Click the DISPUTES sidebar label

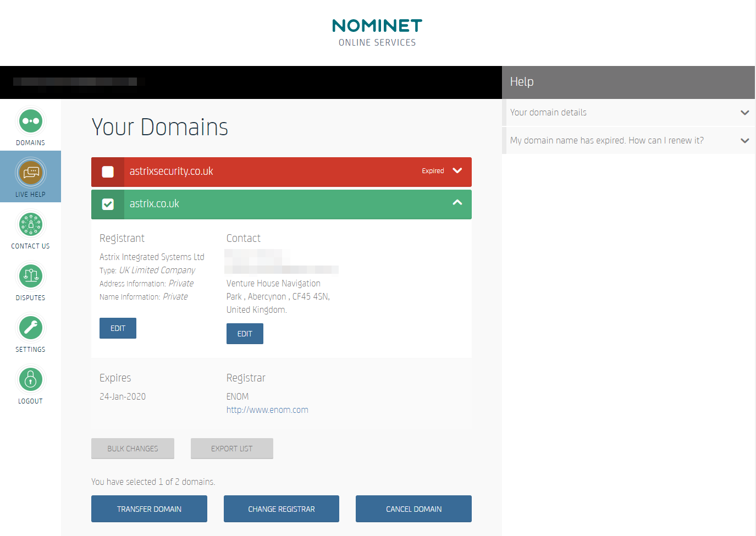[31, 298]
